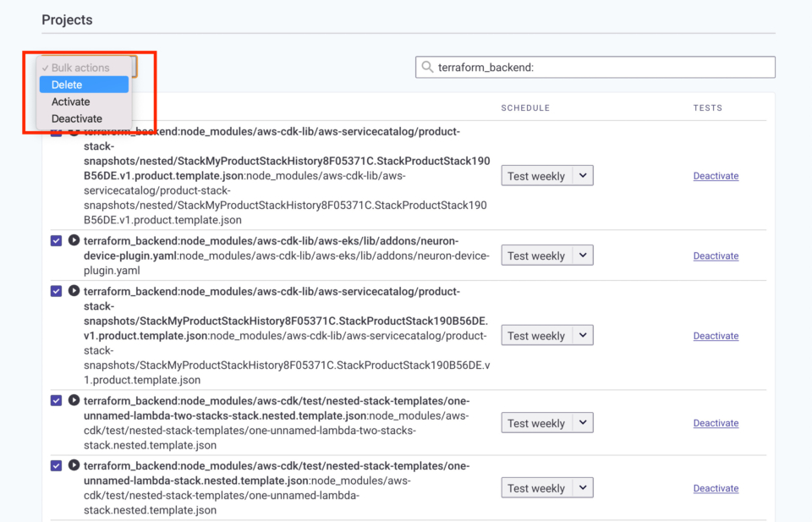Open Test weekly dropdown for the one-unnamed-lambda-two-stacks row
The image size is (812, 522).
pos(547,423)
